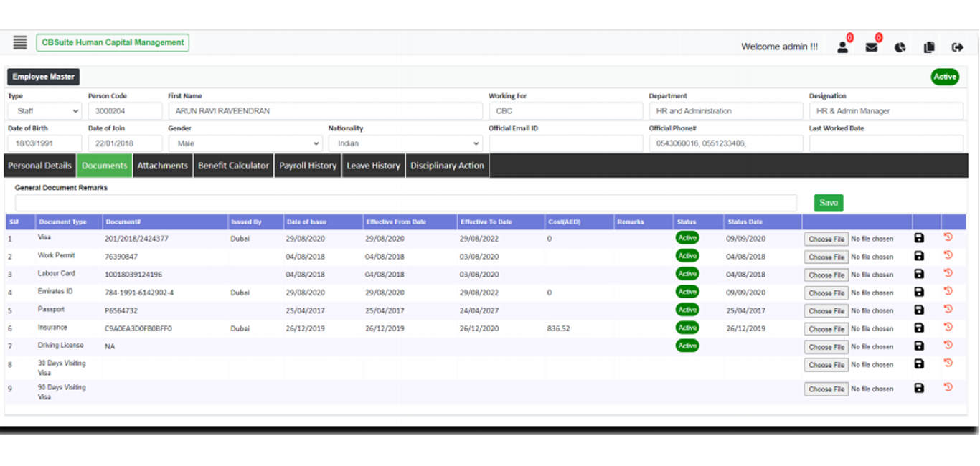Open history for the Work Permit row
The image size is (980, 466).
click(948, 255)
